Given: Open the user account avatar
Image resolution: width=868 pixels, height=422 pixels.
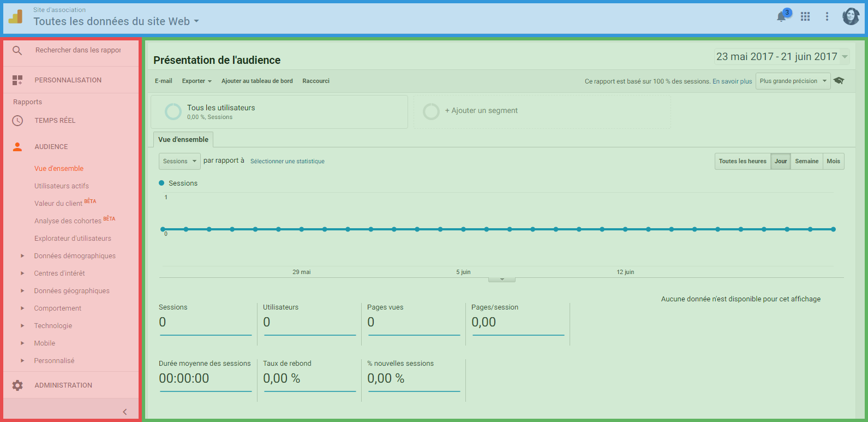Looking at the screenshot, I should click(851, 16).
